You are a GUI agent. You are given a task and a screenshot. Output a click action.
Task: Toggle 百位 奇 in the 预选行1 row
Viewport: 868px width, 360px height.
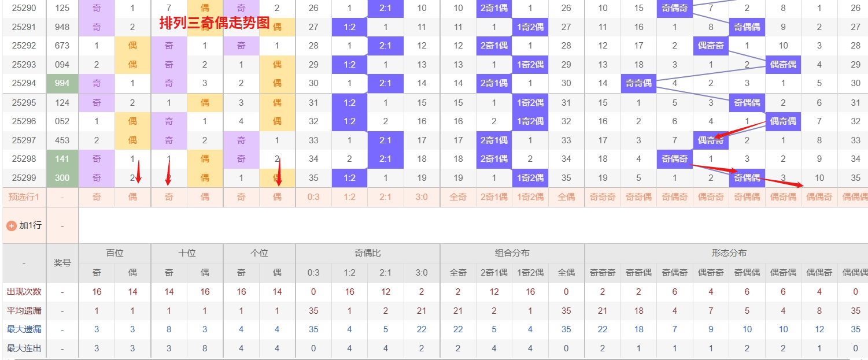tap(97, 197)
